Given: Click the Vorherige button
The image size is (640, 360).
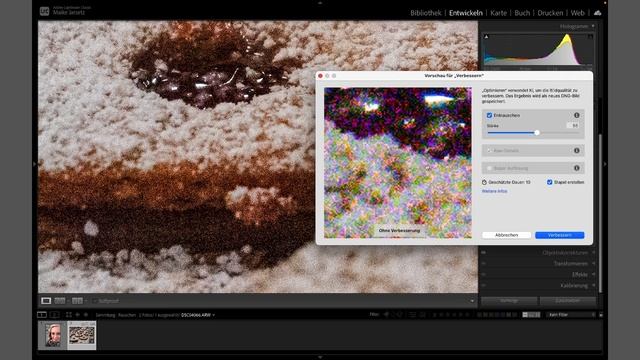Looking at the screenshot, I should pos(509,301).
